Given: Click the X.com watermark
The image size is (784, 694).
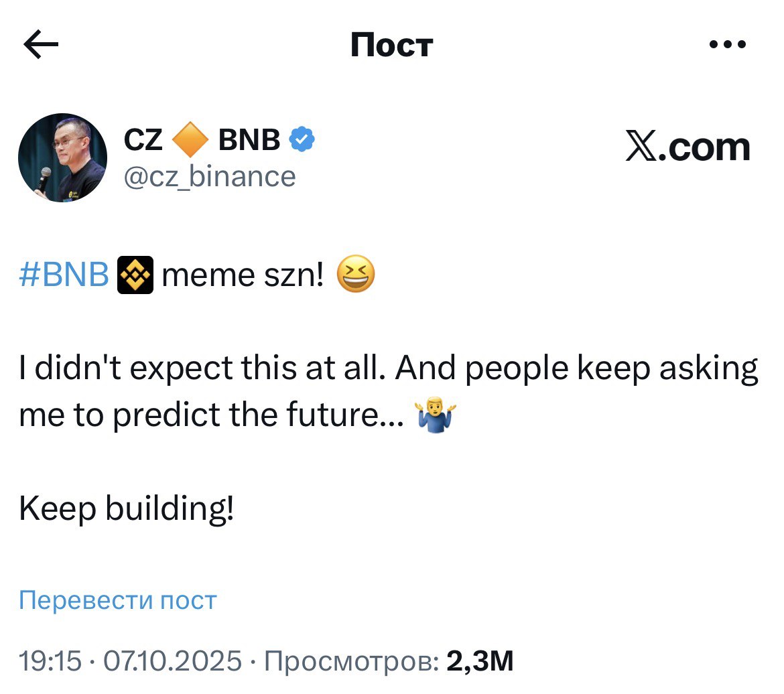Looking at the screenshot, I should [688, 147].
